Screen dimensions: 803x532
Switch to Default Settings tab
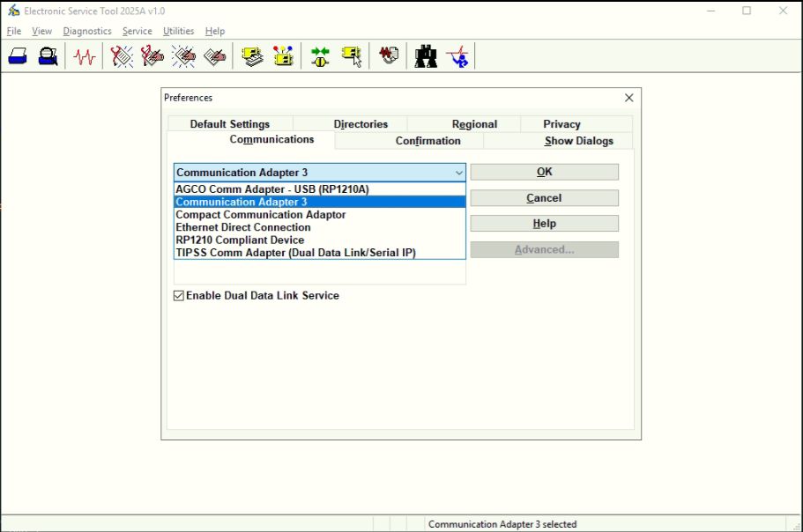tap(230, 124)
